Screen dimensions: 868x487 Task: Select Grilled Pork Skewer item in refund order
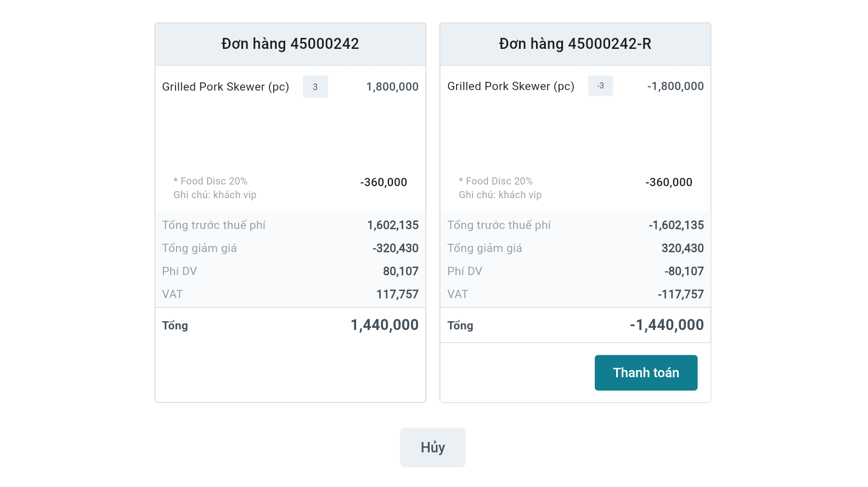pyautogui.click(x=510, y=86)
